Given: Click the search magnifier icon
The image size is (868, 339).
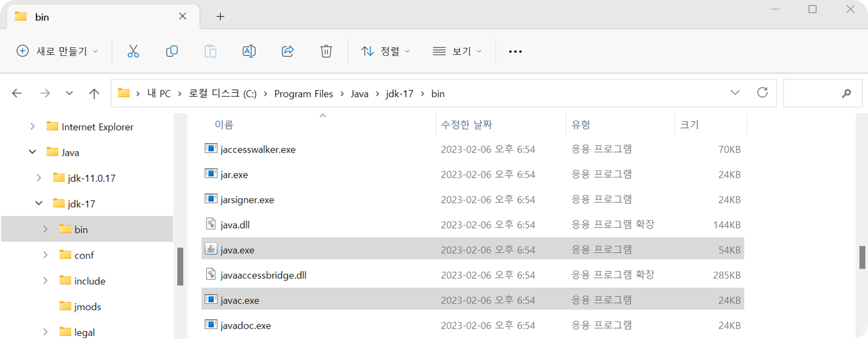Looking at the screenshot, I should (x=846, y=93).
